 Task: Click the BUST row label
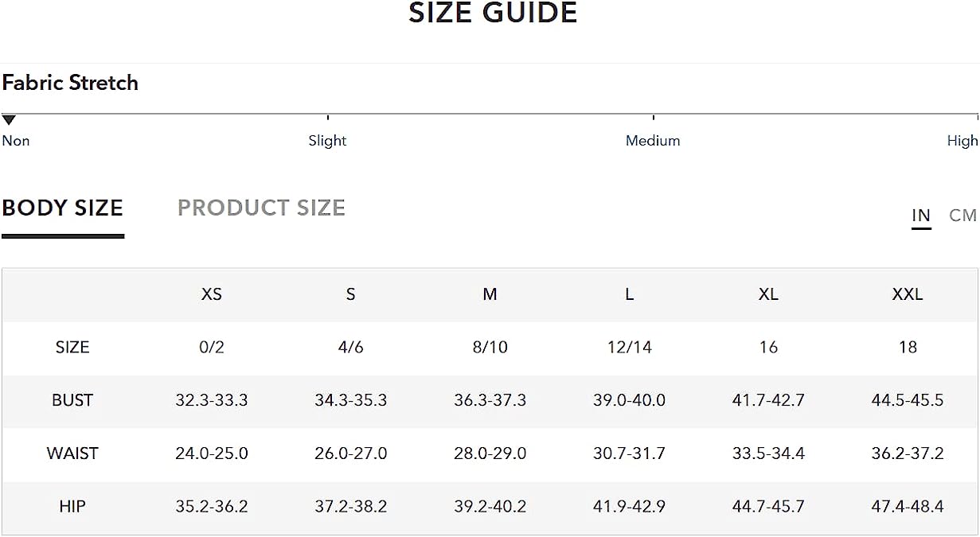pos(72,400)
